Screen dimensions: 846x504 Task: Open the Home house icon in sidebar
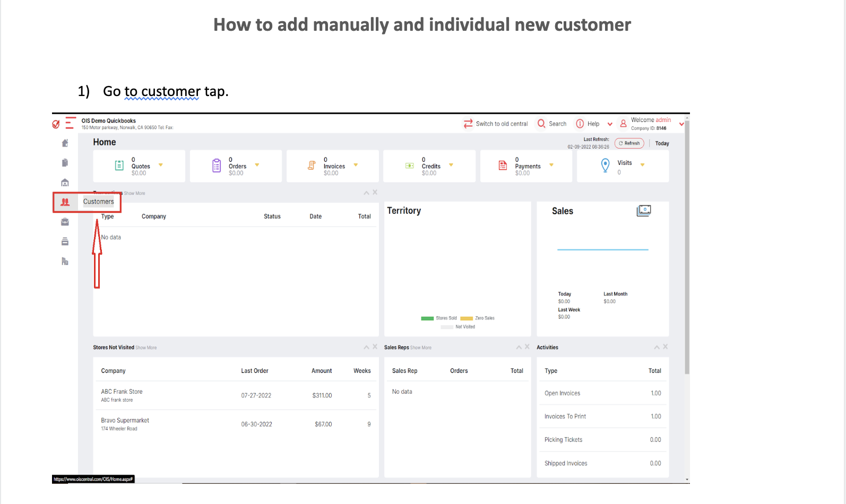(x=65, y=143)
